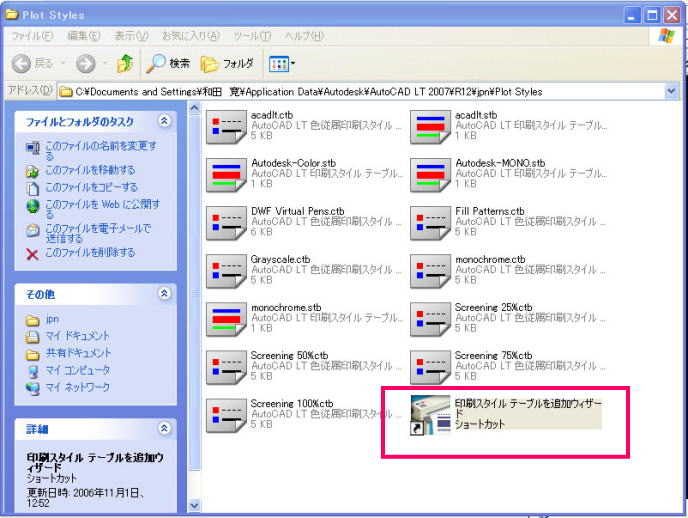Click このファイルを電子メールで送信する link
This screenshot has width=688, height=518.
[98, 233]
